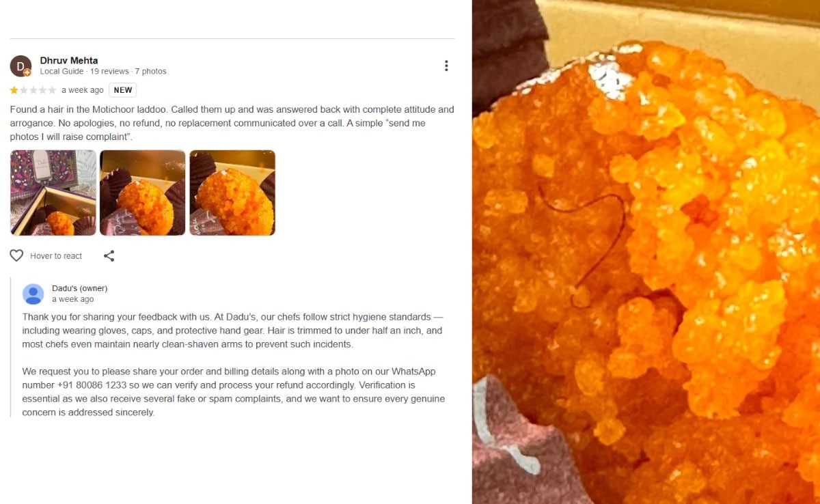The height and width of the screenshot is (504, 820).
Task: Click the heart react icon
Action: (x=16, y=255)
